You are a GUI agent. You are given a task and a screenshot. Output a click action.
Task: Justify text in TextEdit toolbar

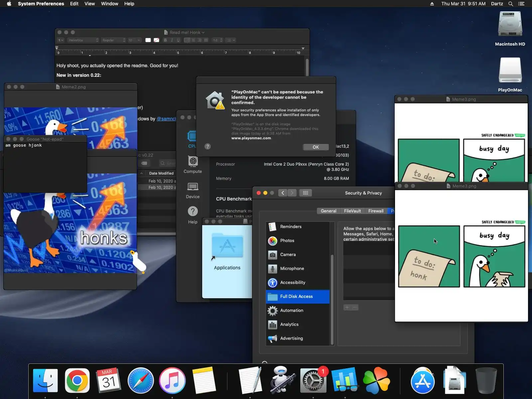click(206, 40)
